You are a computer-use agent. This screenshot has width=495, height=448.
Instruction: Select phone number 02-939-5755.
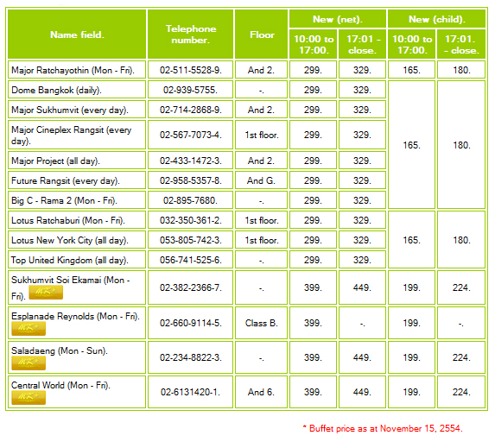pos(191,91)
